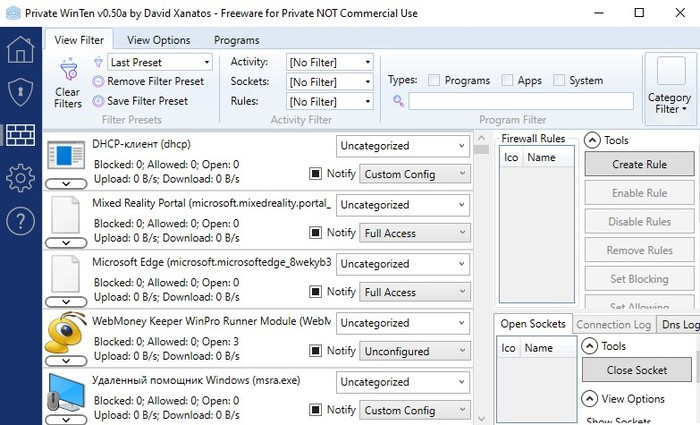Collapse the firewall Tools section
Viewport: 700px width, 425px height.
(591, 141)
